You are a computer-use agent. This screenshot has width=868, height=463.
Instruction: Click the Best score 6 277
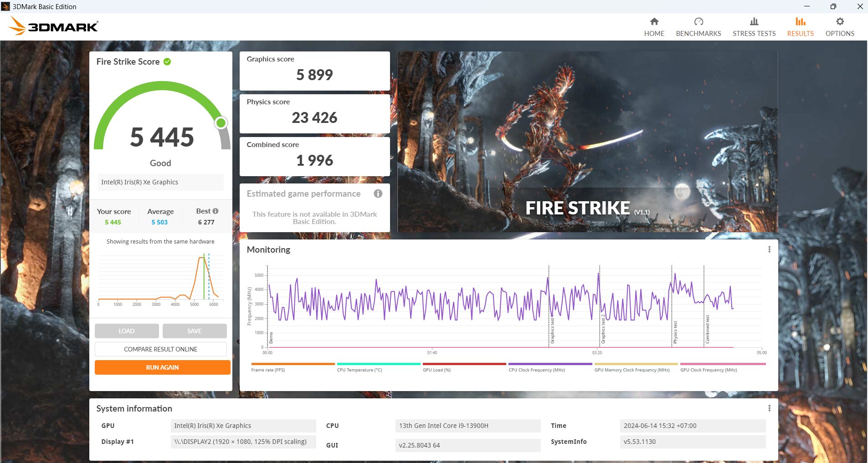pos(206,222)
